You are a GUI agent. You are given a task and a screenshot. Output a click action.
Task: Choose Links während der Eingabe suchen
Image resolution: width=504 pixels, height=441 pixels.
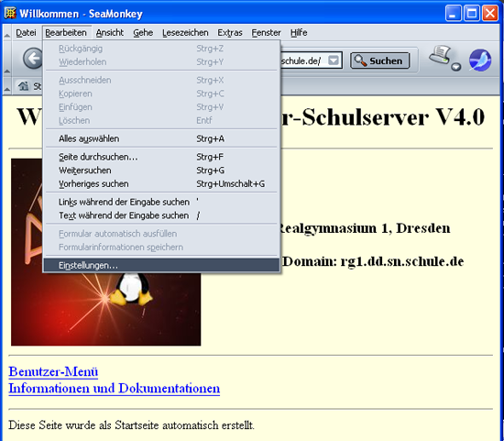[x=161, y=202]
